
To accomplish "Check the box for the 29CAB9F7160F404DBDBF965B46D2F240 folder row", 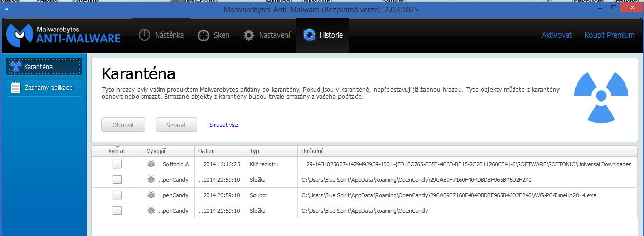I will 117,180.
